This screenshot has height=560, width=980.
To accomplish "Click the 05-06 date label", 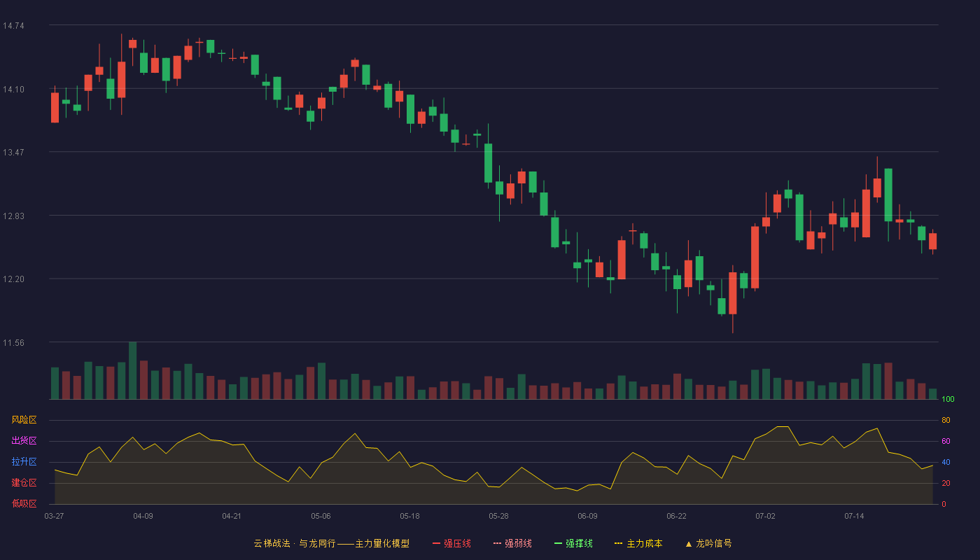I will pyautogui.click(x=321, y=516).
